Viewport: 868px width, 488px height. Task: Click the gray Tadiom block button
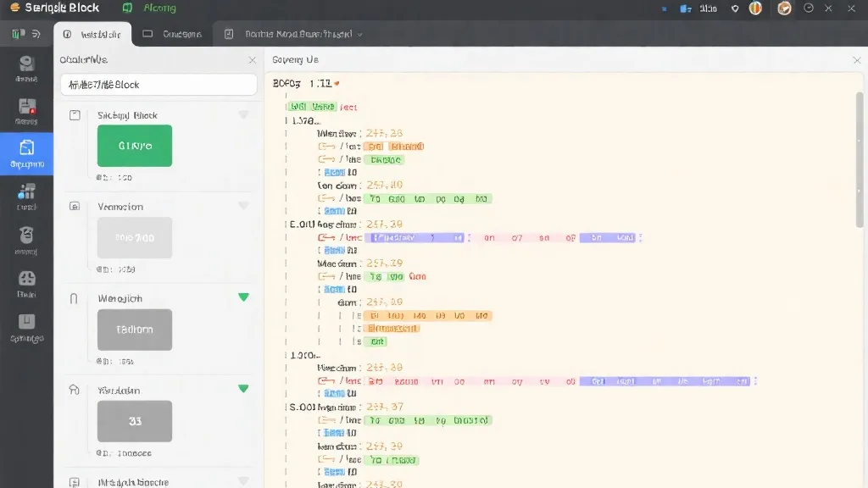(135, 330)
